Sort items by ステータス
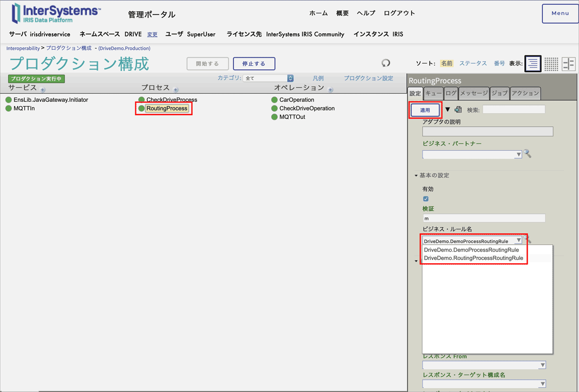This screenshot has width=579, height=392. (473, 63)
